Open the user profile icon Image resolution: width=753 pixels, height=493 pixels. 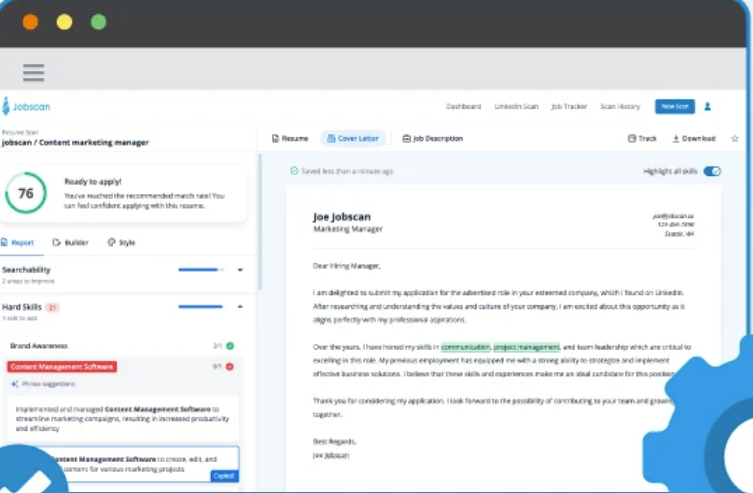(x=707, y=107)
